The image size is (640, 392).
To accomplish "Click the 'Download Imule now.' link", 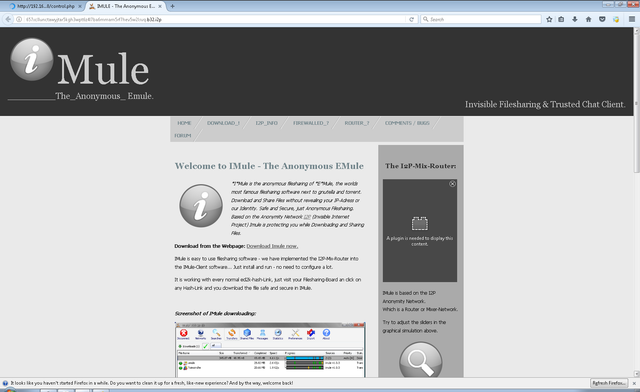I will pos(272,246).
